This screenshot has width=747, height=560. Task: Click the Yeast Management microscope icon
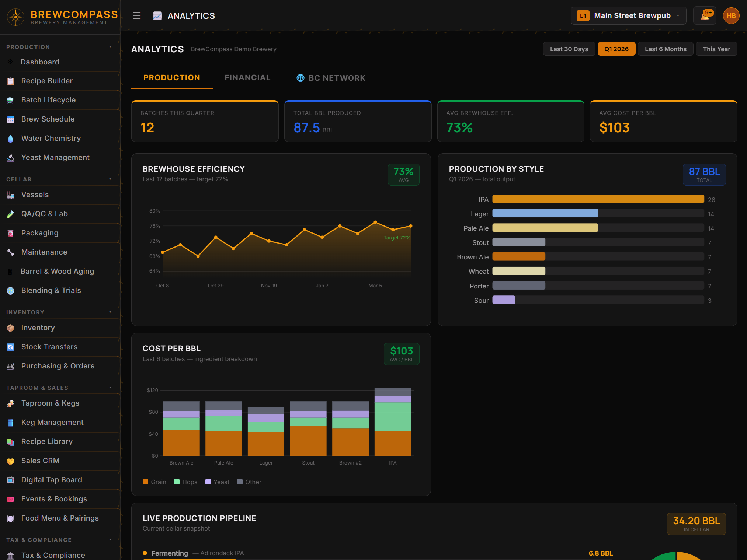pos(11,158)
